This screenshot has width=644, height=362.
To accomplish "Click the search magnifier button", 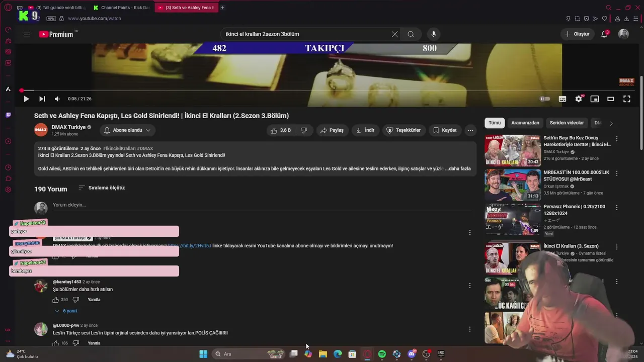I will pos(411,34).
